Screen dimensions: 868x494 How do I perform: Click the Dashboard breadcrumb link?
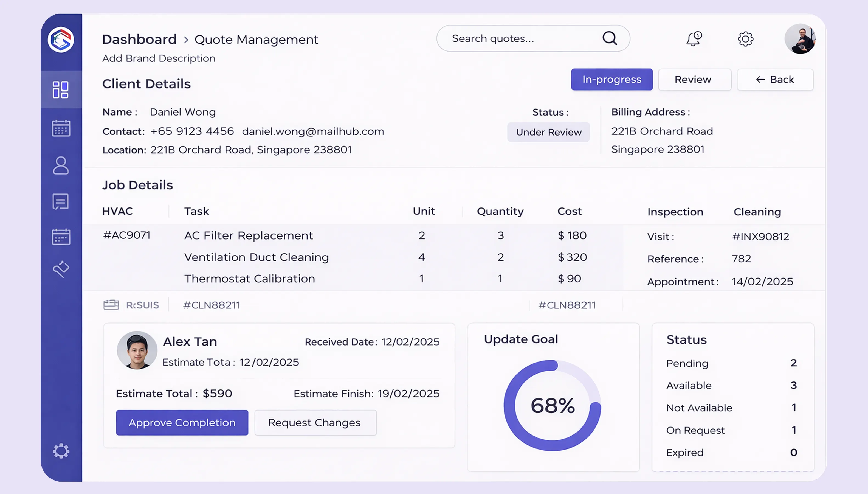[x=139, y=39]
